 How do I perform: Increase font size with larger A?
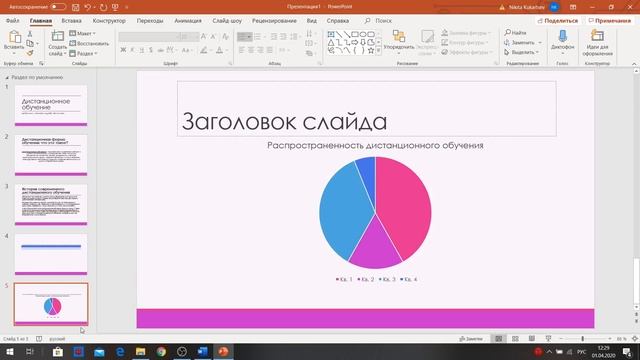[203, 37]
